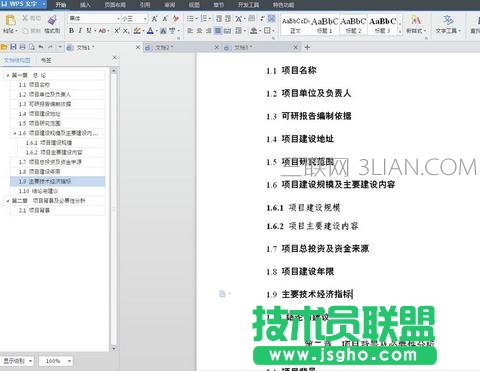
Task: Open the font name dropdown
Action: 118,19
